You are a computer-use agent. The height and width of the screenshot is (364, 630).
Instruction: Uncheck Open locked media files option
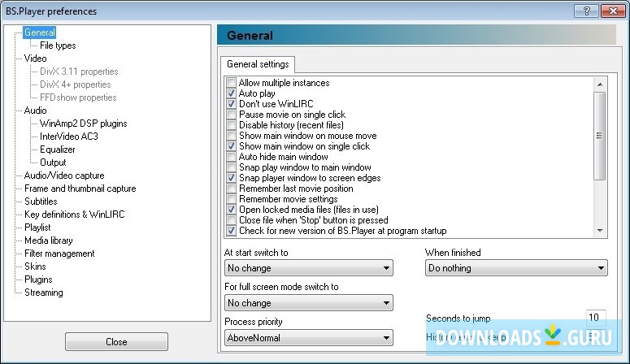[x=231, y=210]
